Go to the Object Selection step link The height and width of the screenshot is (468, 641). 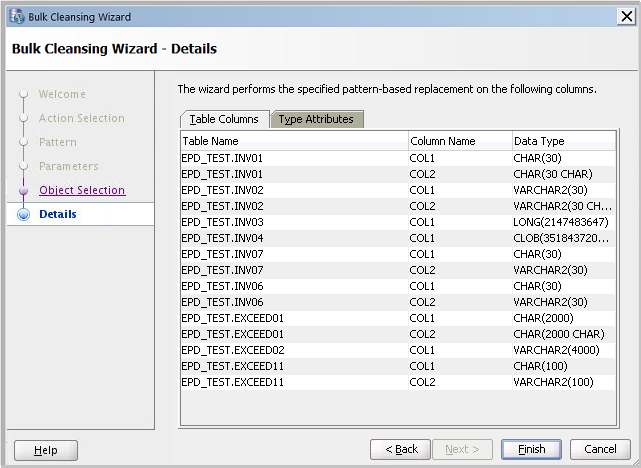[82, 190]
